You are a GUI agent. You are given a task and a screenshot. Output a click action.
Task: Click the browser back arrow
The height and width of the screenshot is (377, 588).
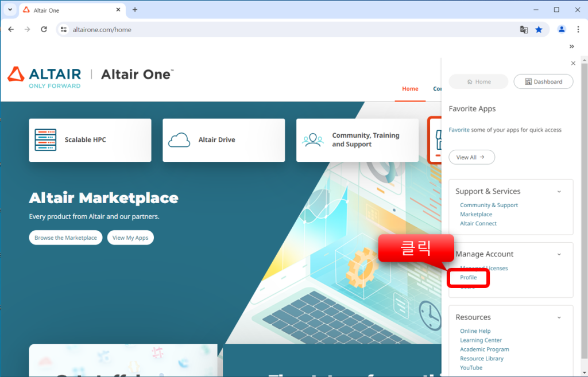tap(11, 29)
